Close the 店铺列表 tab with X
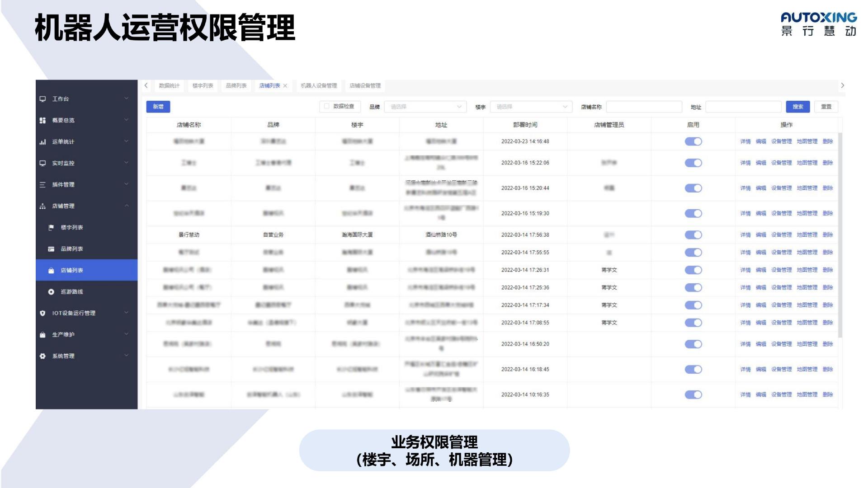Viewport: 868px width, 488px height. pos(285,86)
